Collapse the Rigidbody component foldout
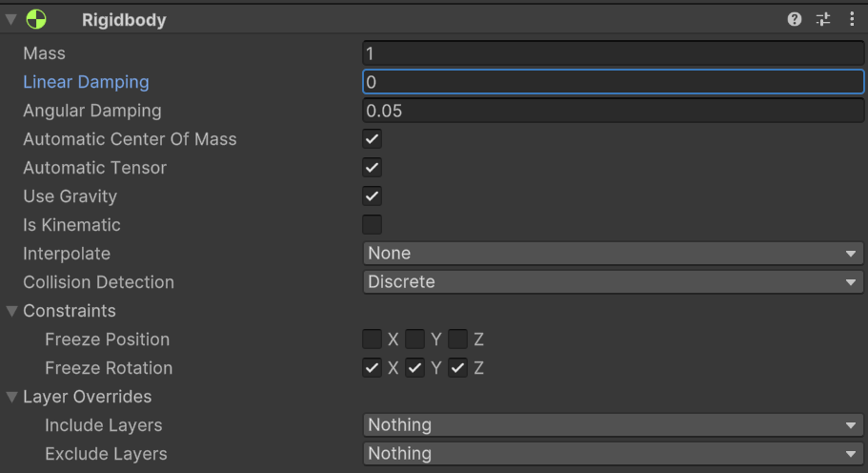 pyautogui.click(x=11, y=19)
